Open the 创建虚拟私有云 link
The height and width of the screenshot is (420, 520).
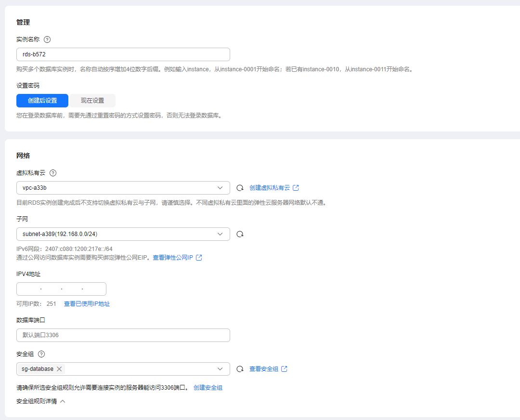point(273,188)
